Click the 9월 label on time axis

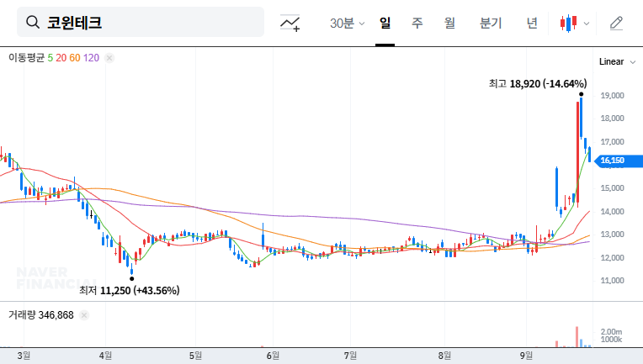(526, 356)
